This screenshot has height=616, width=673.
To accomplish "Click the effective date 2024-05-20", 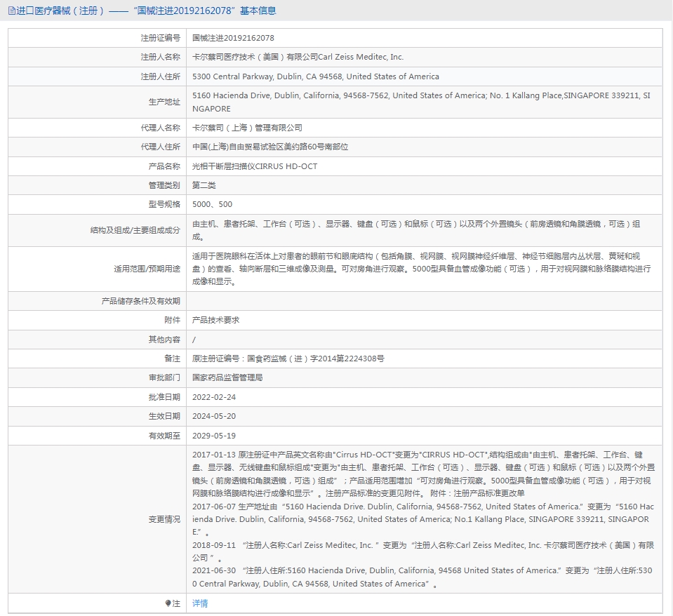I will click(214, 416).
